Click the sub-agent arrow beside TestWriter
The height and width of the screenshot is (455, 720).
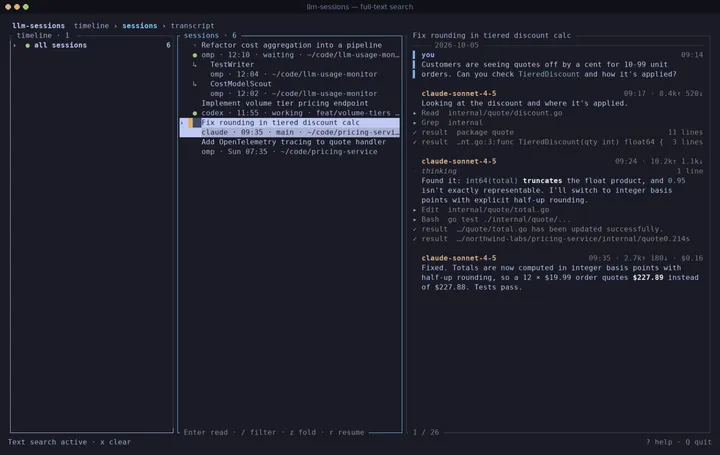coord(195,65)
